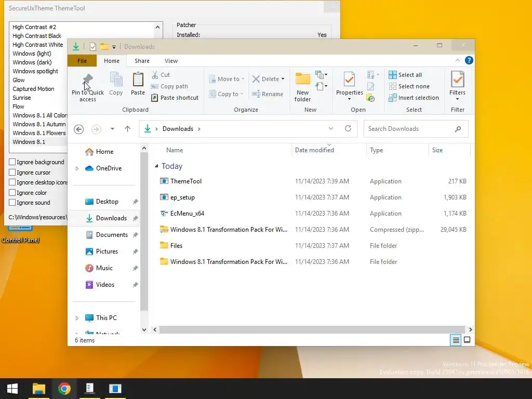Click the History icon in Open group
The width and height of the screenshot is (532, 399).
coord(370,98)
